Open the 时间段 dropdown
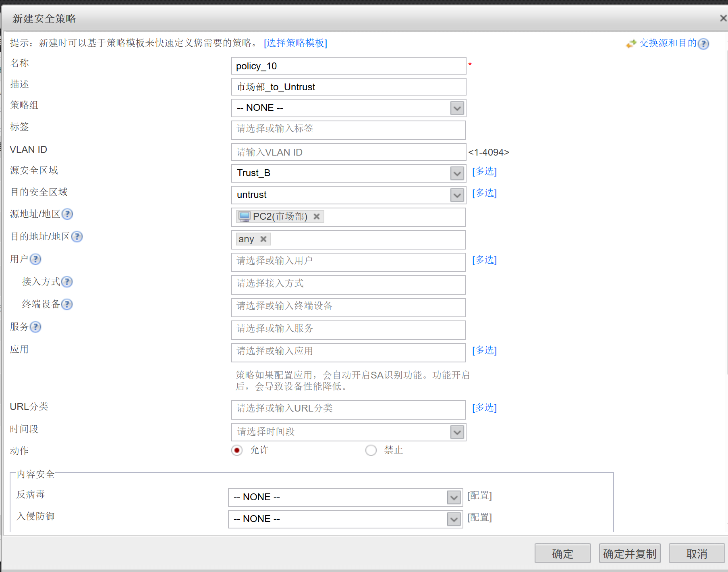The image size is (728, 572). (x=457, y=432)
